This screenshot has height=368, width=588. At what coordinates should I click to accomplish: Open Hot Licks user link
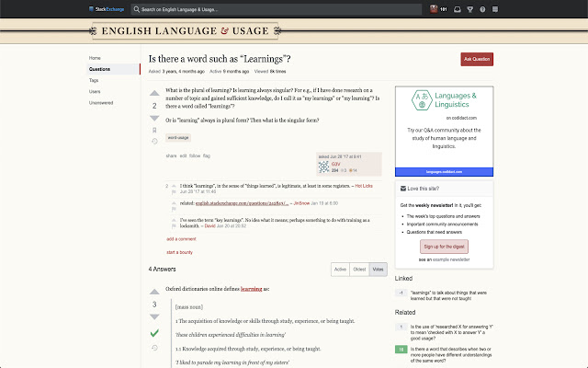(364, 186)
